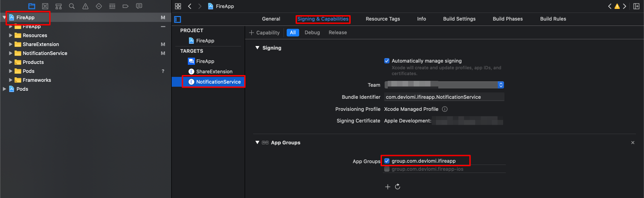Open the Find navigator magnifier icon

click(x=72, y=6)
